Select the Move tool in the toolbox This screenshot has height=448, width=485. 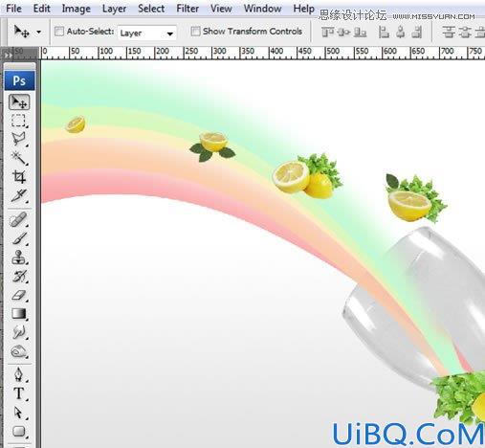tap(19, 102)
